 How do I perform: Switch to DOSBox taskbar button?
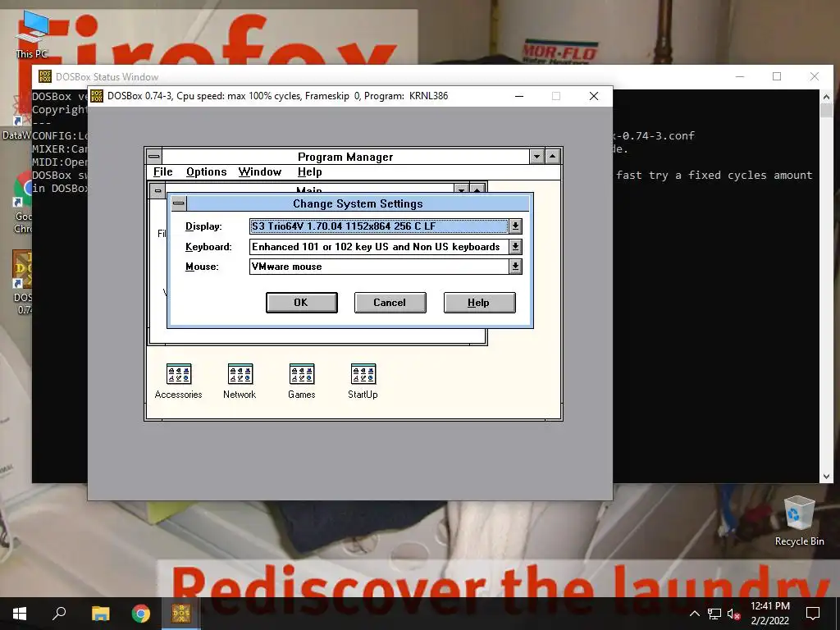181,614
